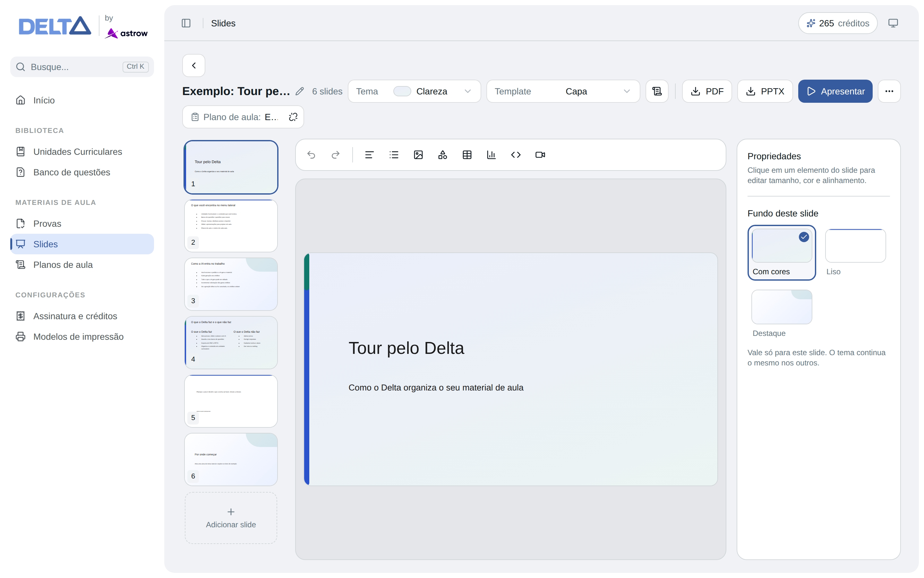Go to Banco de questões
The width and height of the screenshot is (924, 578).
pyautogui.click(x=82, y=172)
